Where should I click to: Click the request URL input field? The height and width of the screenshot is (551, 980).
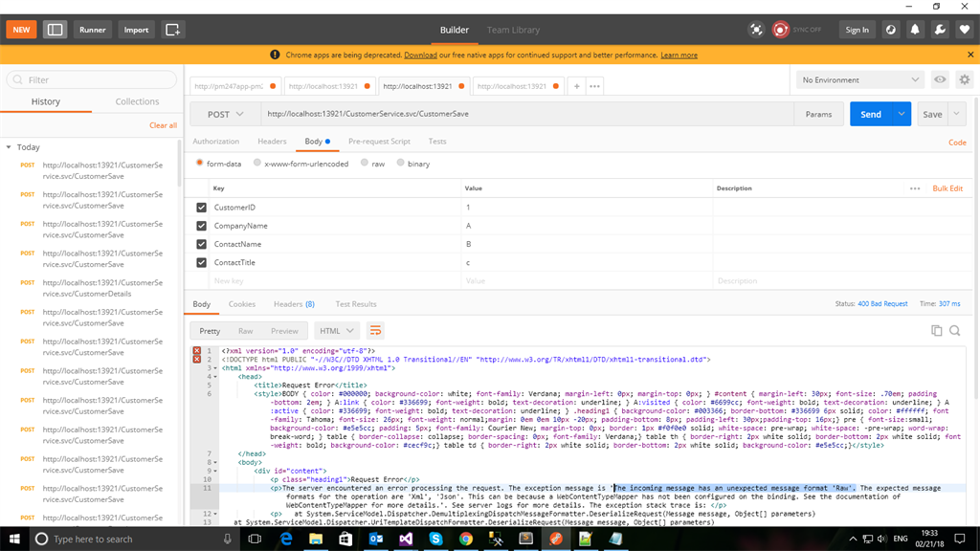click(527, 115)
